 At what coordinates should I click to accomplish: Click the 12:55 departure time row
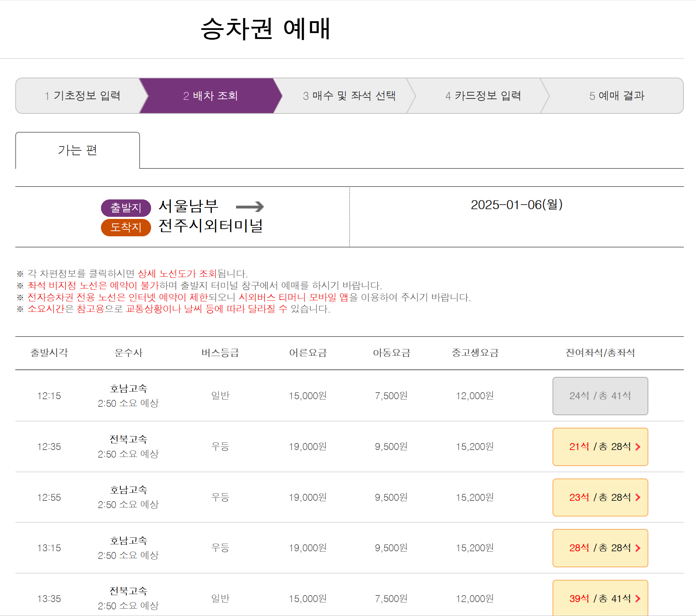tap(49, 497)
